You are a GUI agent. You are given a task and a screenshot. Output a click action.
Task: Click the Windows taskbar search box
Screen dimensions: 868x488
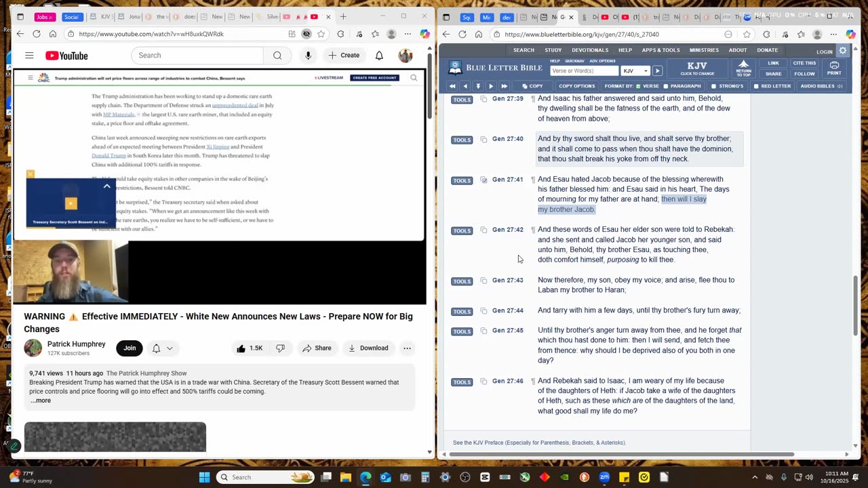pyautogui.click(x=266, y=477)
